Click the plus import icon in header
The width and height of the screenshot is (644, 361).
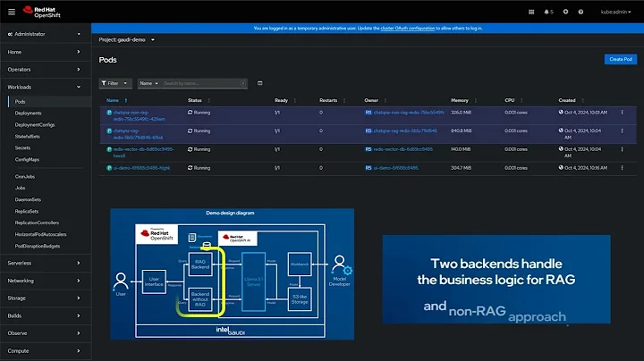coord(565,12)
